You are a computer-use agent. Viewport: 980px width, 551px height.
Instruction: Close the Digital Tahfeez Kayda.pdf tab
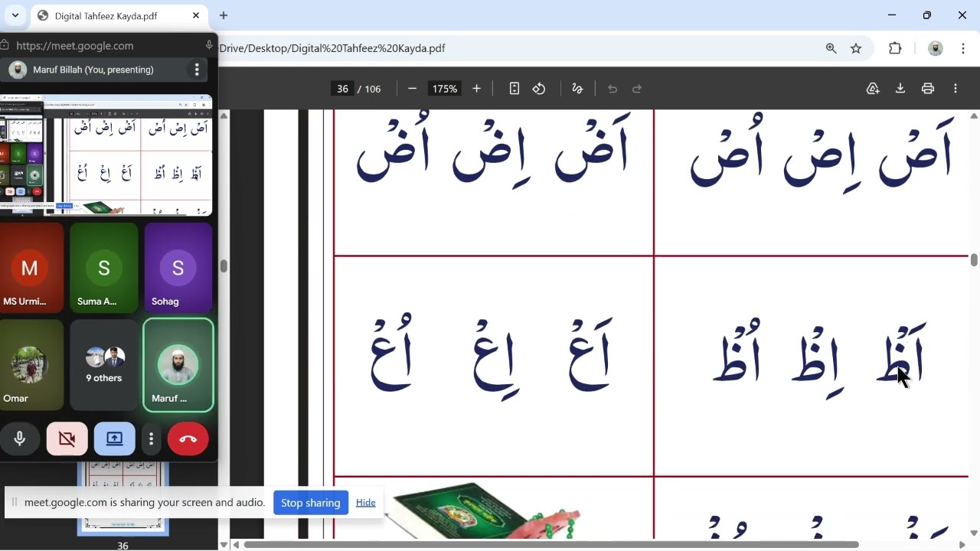point(196,15)
